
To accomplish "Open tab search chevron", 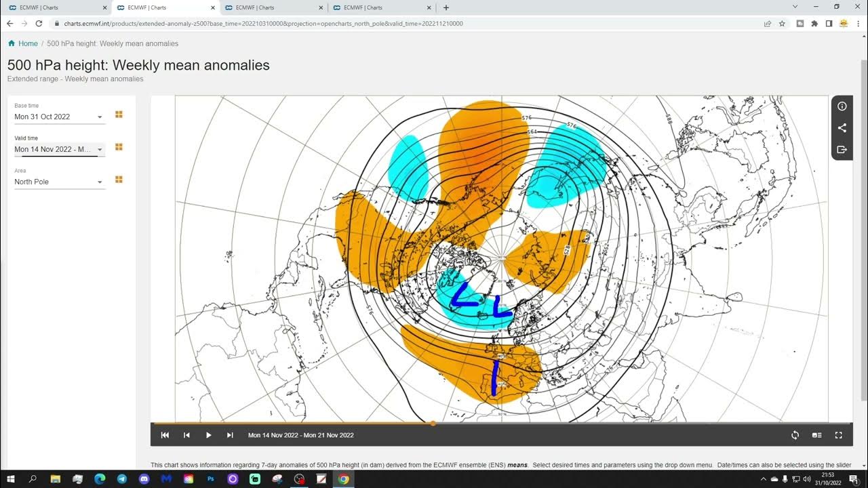I will pos(795,7).
